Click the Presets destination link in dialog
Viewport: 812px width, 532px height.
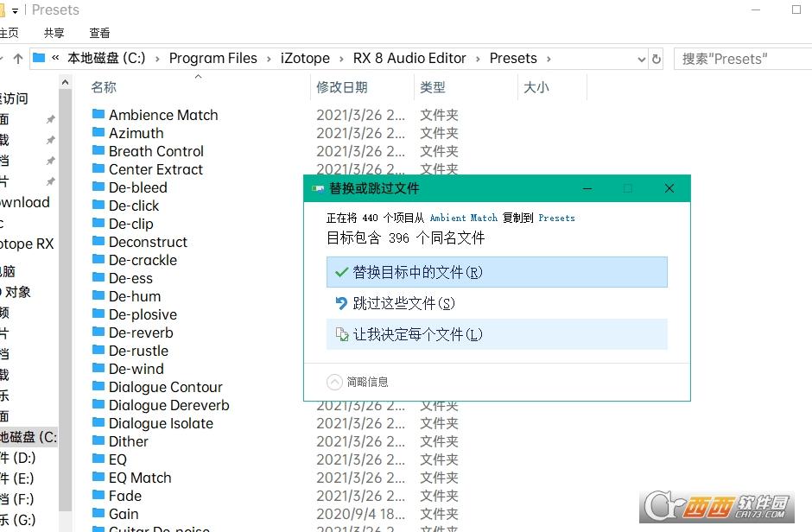point(556,218)
